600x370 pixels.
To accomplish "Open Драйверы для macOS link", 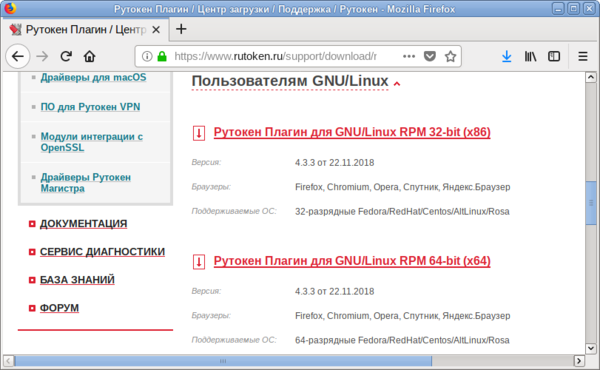I will pyautogui.click(x=93, y=77).
